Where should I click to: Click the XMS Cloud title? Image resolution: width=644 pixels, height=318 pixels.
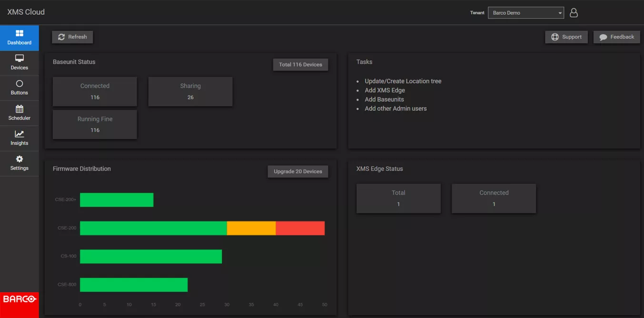26,12
